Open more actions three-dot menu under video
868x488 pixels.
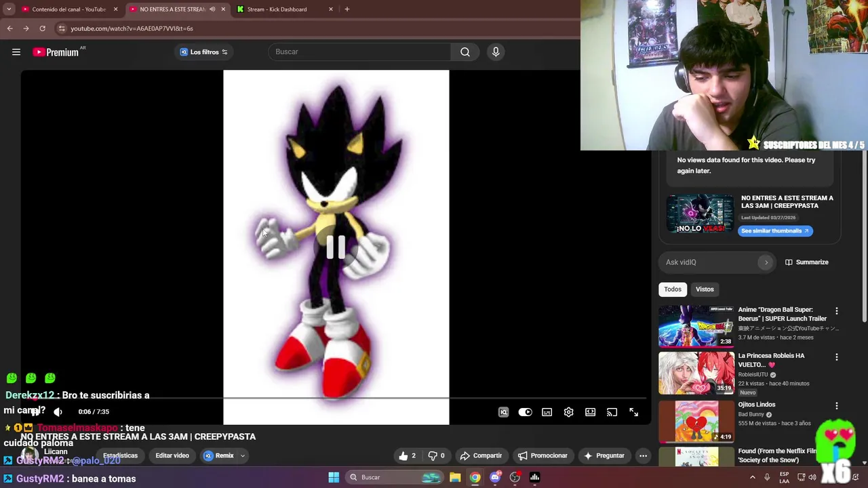point(643,455)
